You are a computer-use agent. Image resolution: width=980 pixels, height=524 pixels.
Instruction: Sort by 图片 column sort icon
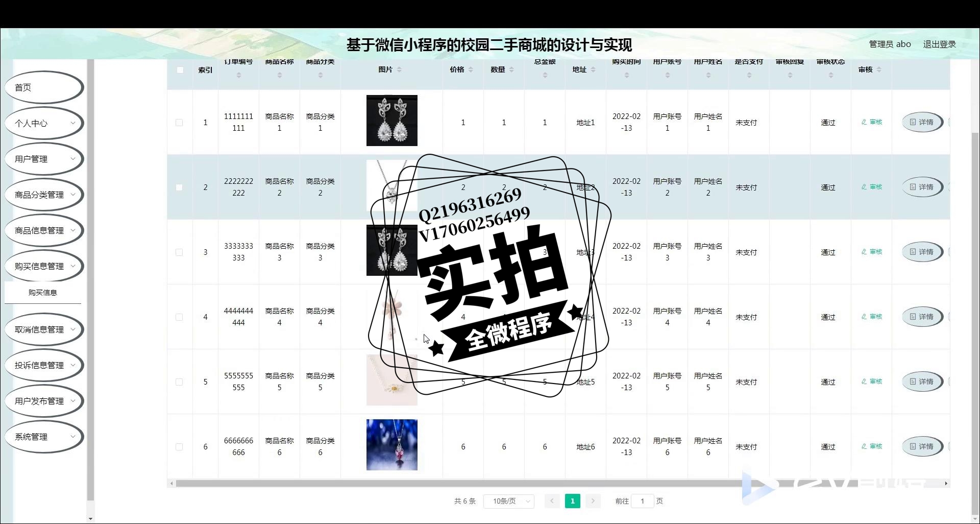tap(399, 69)
